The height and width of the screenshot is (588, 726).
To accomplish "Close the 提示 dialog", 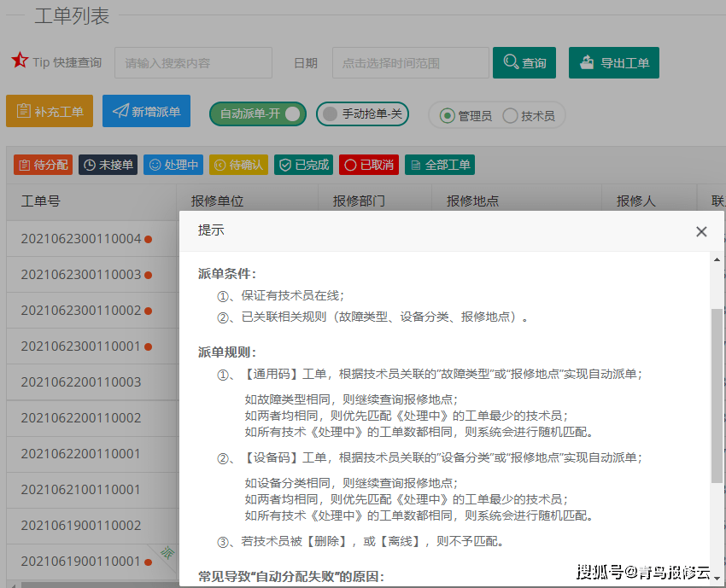I will pos(701,230).
